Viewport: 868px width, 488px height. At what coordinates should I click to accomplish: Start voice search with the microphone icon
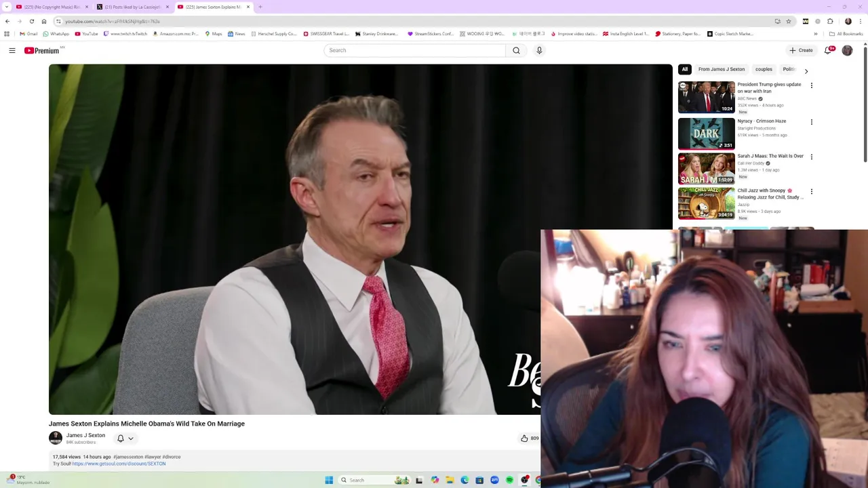[x=539, y=50]
